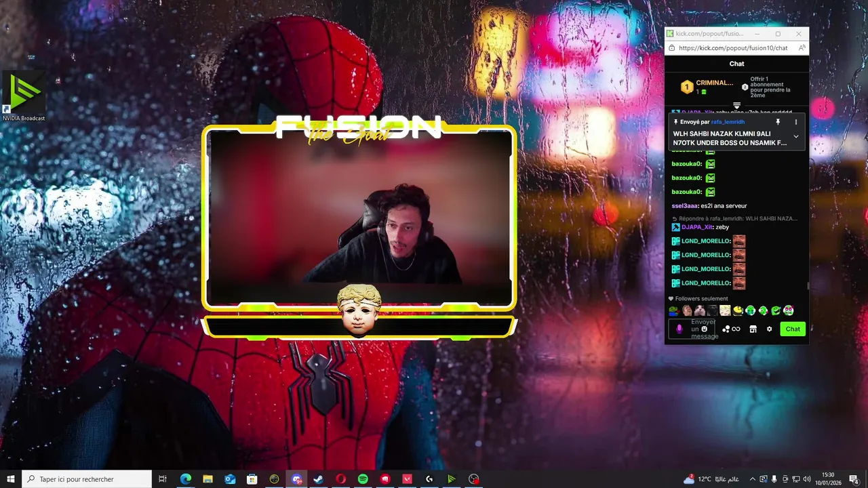Open the shop storefront icon in chat

click(x=753, y=329)
